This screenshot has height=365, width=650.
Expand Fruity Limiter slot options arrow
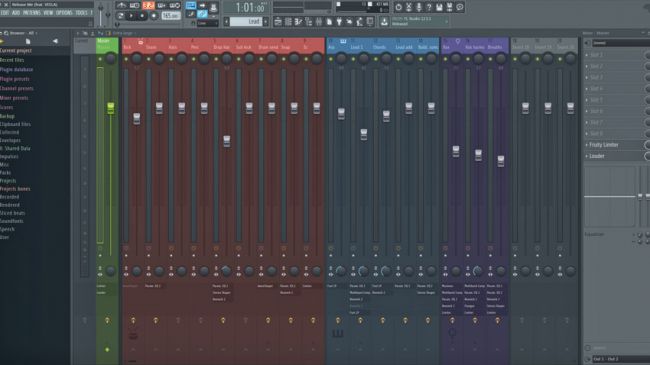pyautogui.click(x=587, y=145)
